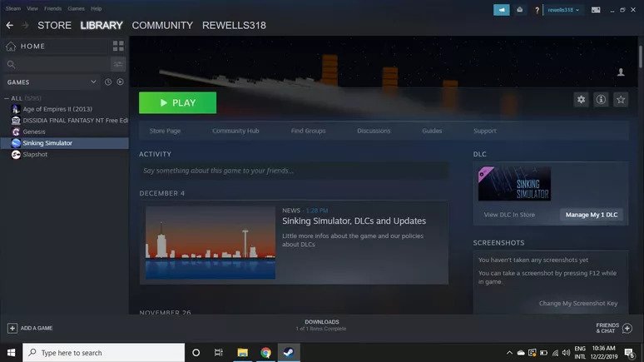
Task: Go back with the left arrow
Action: 9,26
